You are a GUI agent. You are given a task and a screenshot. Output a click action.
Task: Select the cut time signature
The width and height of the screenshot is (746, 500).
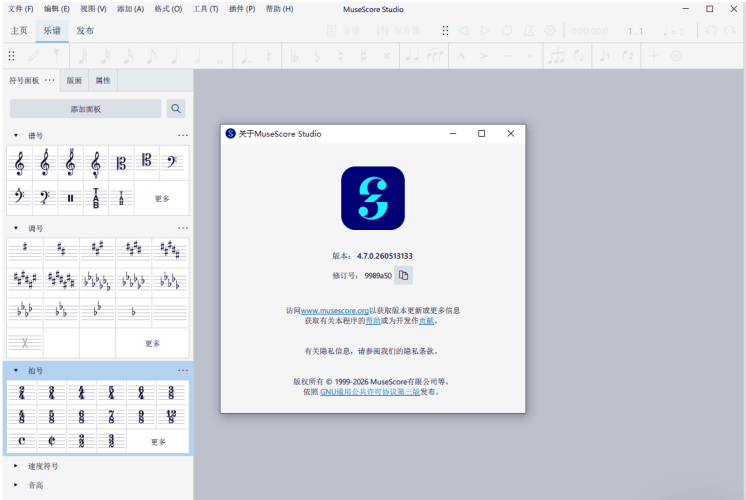[x=51, y=441]
